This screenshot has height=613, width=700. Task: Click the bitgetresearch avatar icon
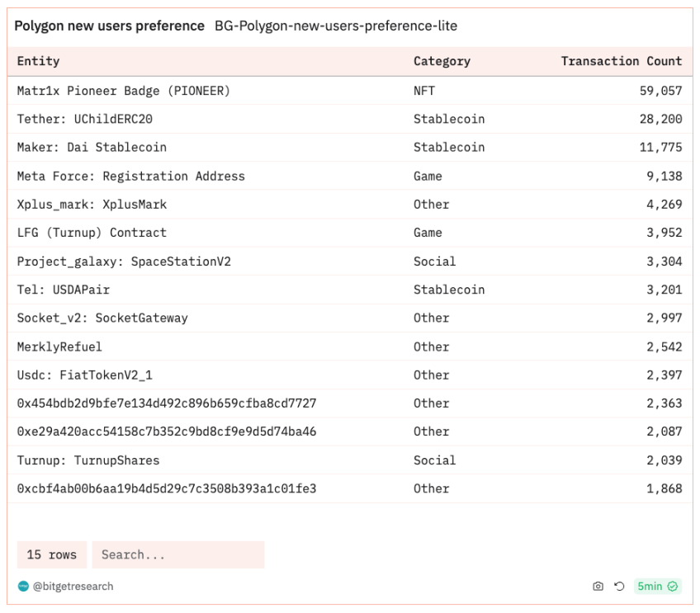[23, 587]
